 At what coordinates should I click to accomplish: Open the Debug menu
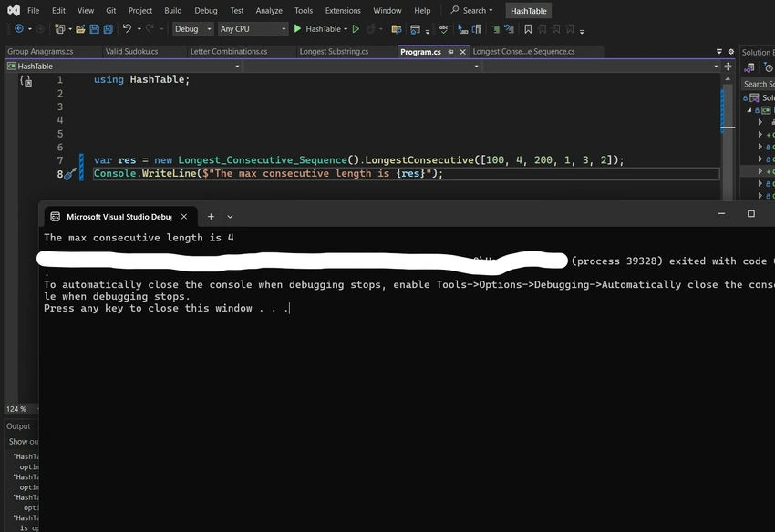click(206, 10)
